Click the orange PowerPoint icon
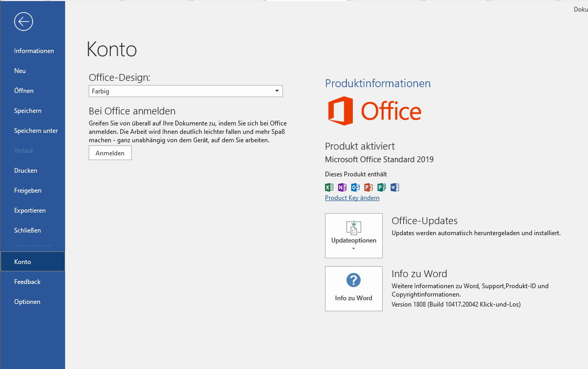 (369, 187)
